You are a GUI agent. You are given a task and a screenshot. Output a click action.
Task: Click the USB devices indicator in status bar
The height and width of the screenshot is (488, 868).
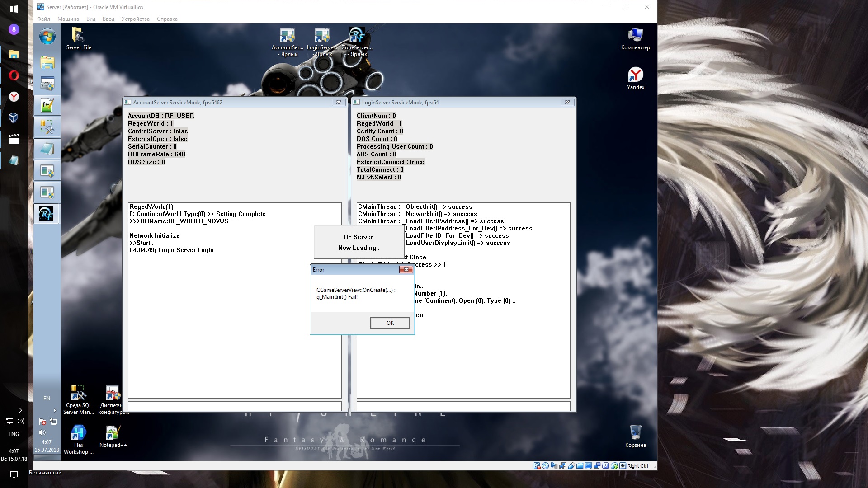tap(571, 466)
